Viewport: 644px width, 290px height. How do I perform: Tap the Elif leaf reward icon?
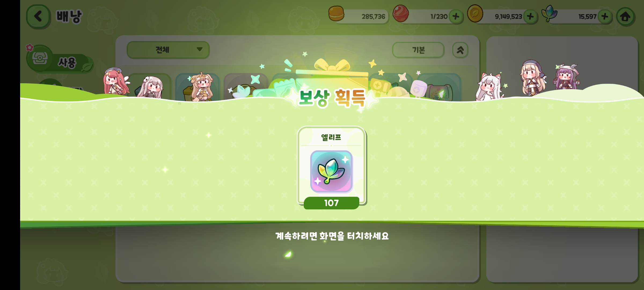(331, 171)
